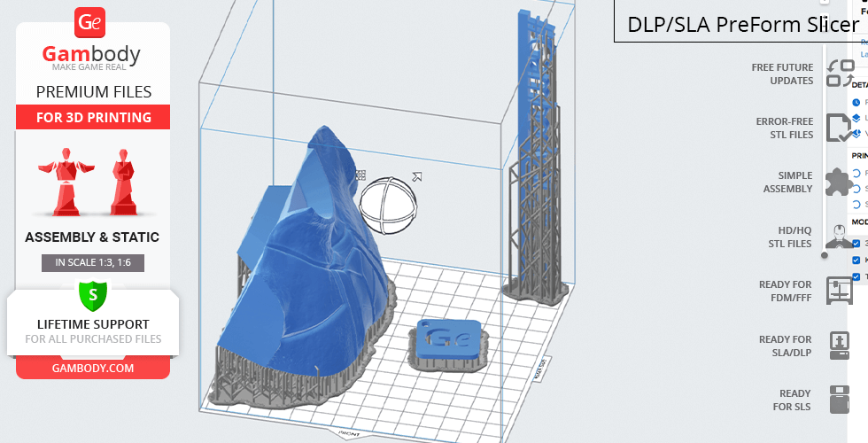The height and width of the screenshot is (443, 868).
Task: Click the Ready for FDM/FFF printer icon
Action: 838,291
